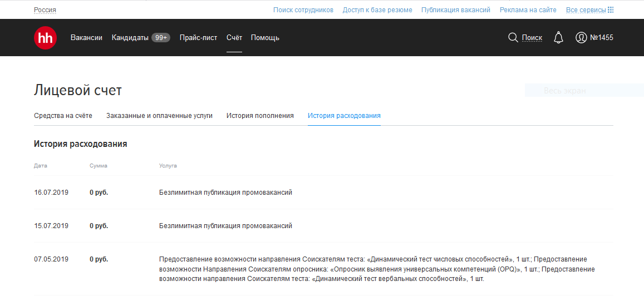Open the Прайс-лист menu item
Image resolution: width=644 pixels, height=296 pixels.
198,38
